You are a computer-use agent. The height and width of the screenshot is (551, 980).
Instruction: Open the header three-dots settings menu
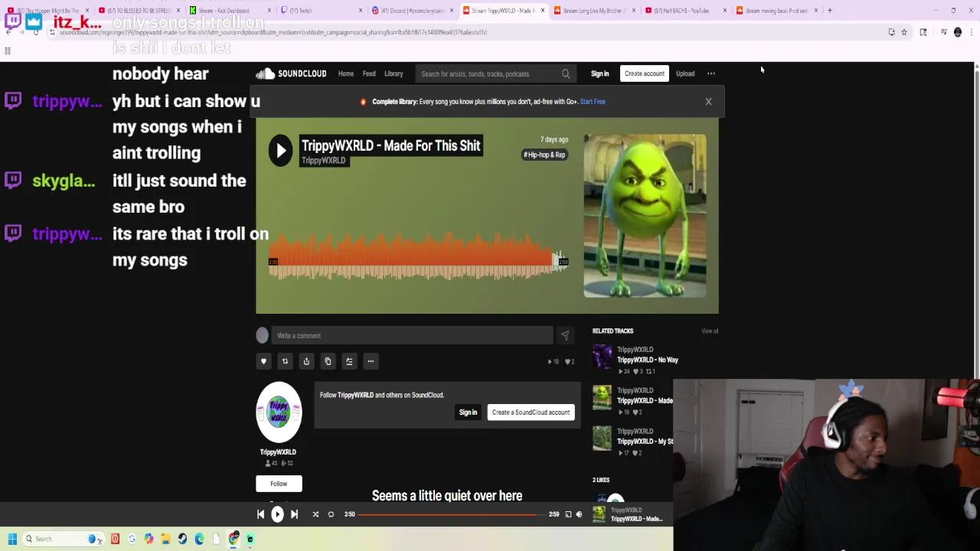[x=711, y=73]
